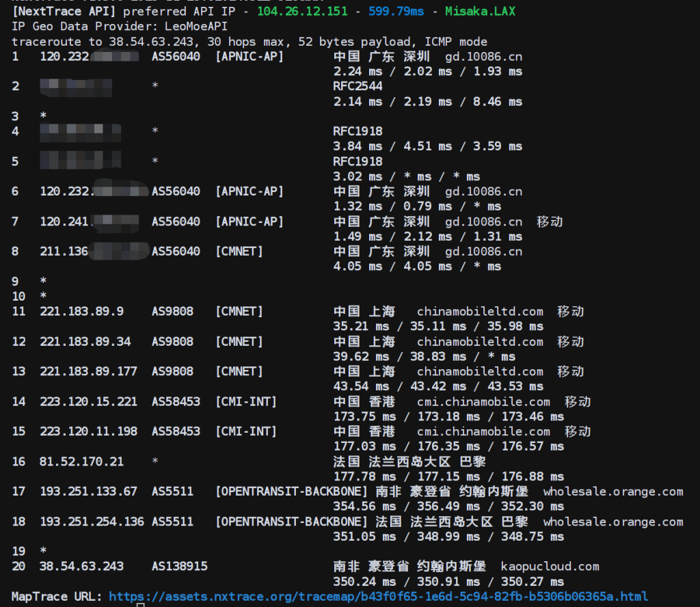Click the RFC2544 label on hop 2
The width and height of the screenshot is (700, 607).
pyautogui.click(x=358, y=86)
